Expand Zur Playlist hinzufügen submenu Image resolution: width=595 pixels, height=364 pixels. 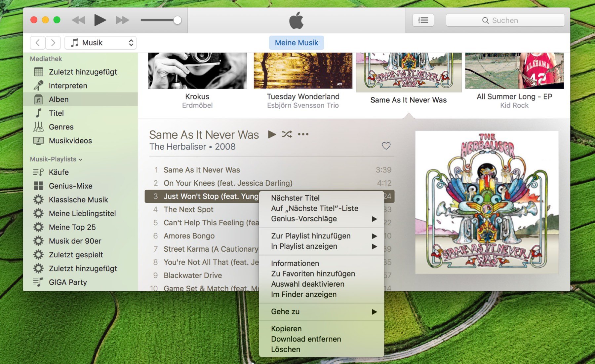(322, 236)
